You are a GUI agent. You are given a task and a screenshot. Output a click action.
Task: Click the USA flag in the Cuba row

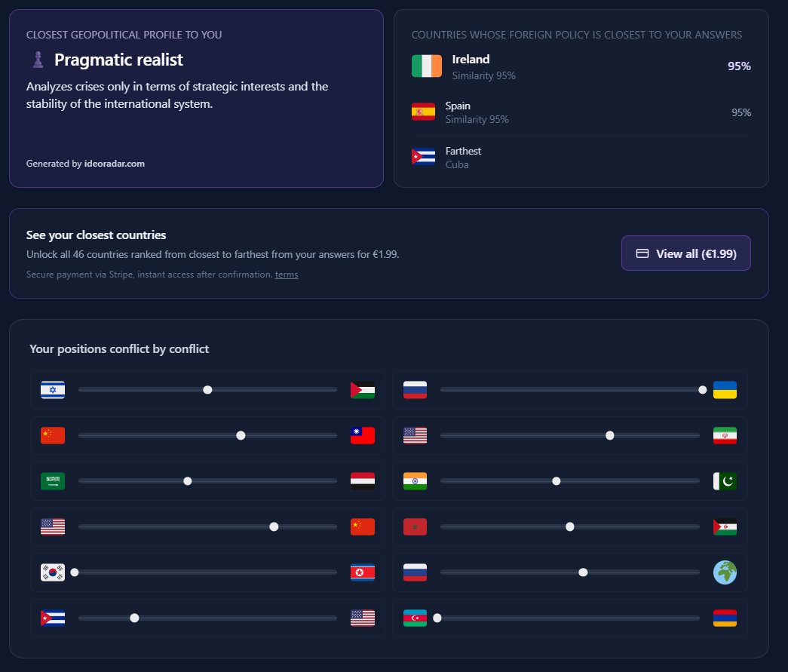(x=363, y=618)
